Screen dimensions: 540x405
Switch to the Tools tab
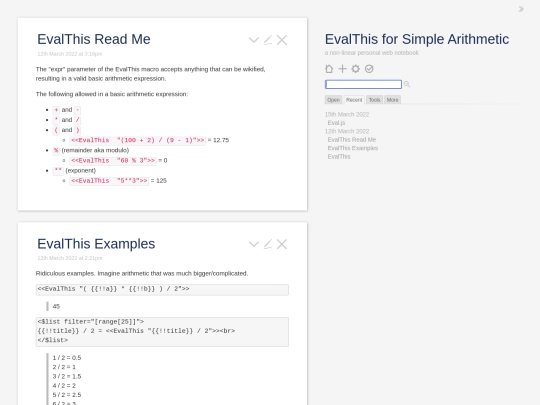(374, 100)
